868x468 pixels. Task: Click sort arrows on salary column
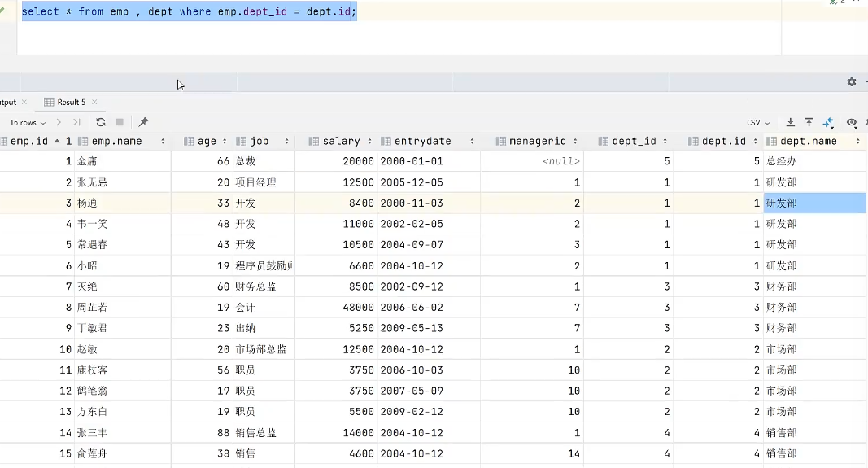pyautogui.click(x=369, y=142)
